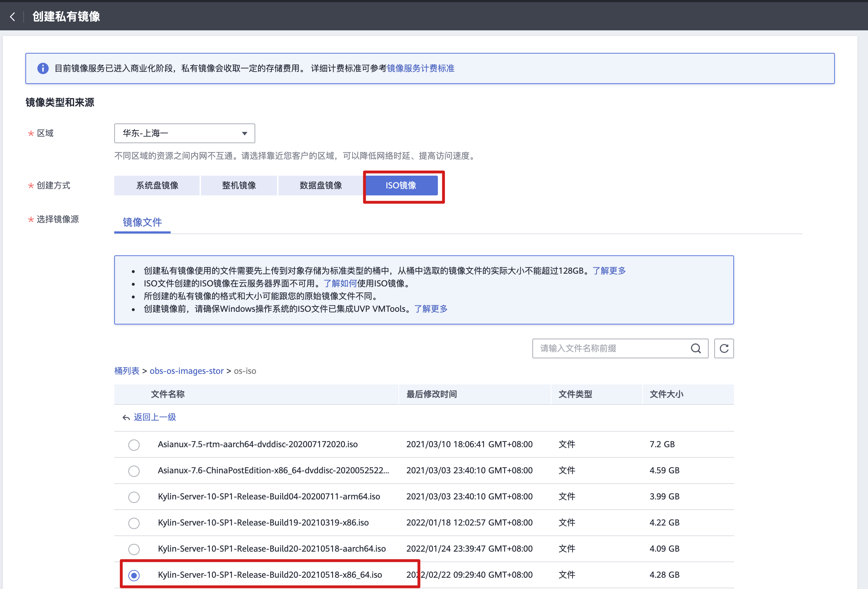
Task: Select Kylin Build19 x86 ISO radio
Action: coord(134,523)
